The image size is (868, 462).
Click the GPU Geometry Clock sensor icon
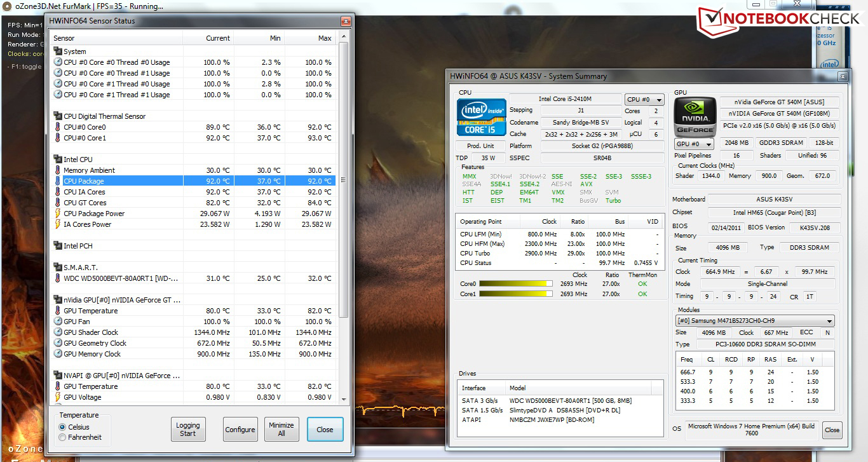coord(58,343)
